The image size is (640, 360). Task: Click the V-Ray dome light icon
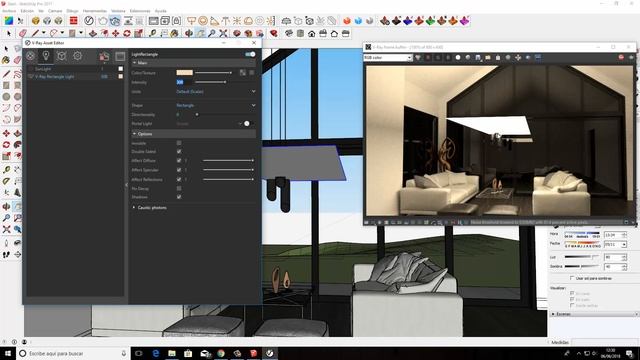click(x=248, y=20)
